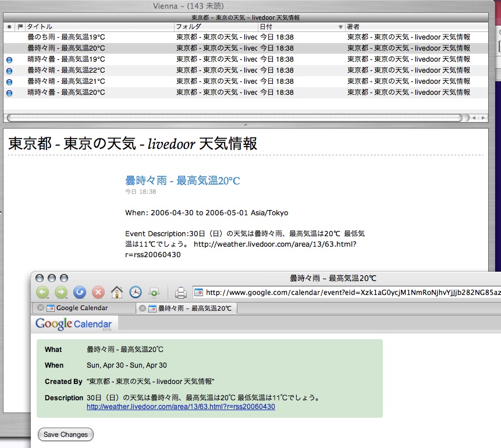501x448 pixels.
Task: Select article title 晴時々曇 - 最高気温19°C
Action: tap(66, 59)
